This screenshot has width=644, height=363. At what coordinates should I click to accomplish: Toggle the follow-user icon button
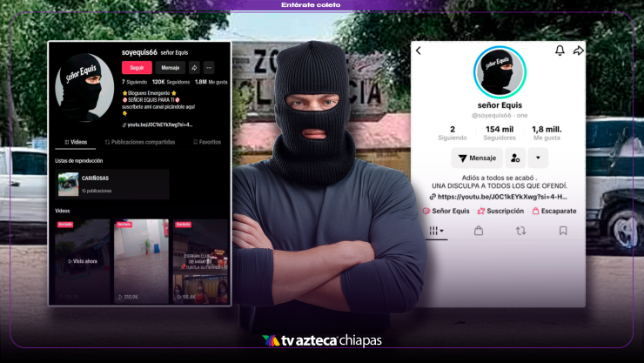(515, 158)
